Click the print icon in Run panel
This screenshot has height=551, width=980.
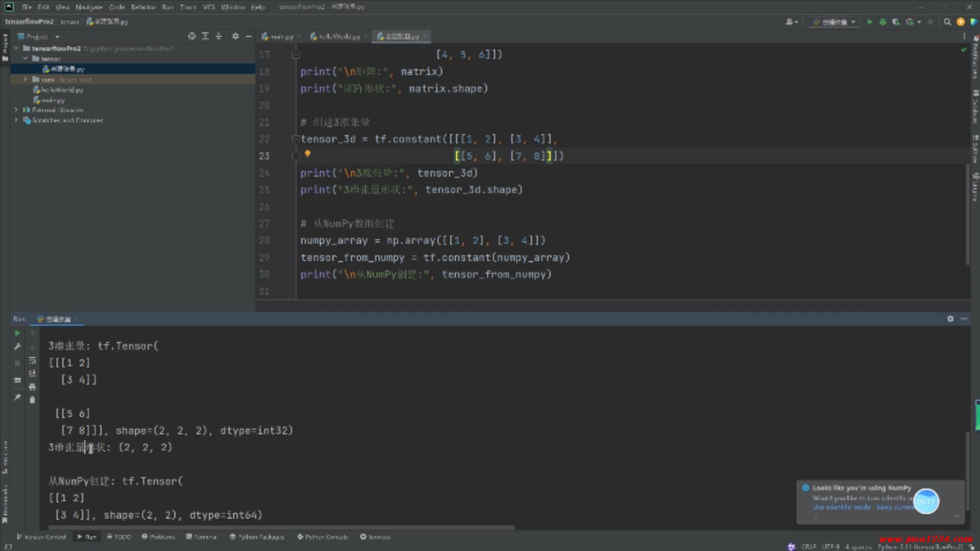coord(32,387)
